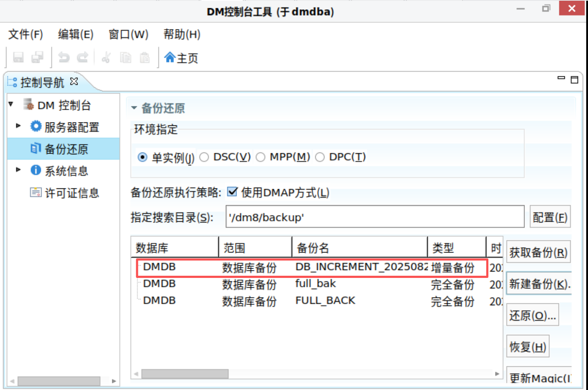Open the 窗口(W) menu
This screenshot has height=390, width=588.
point(128,34)
